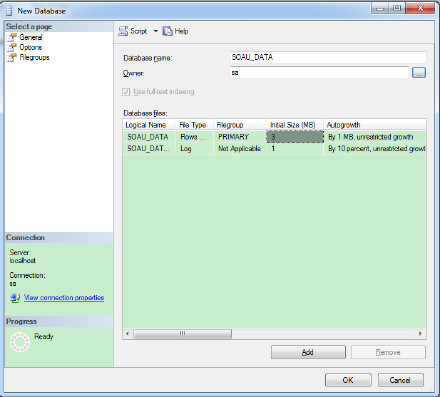Click the PRIMARY filegroup cell
440x397 pixels.
click(240, 137)
